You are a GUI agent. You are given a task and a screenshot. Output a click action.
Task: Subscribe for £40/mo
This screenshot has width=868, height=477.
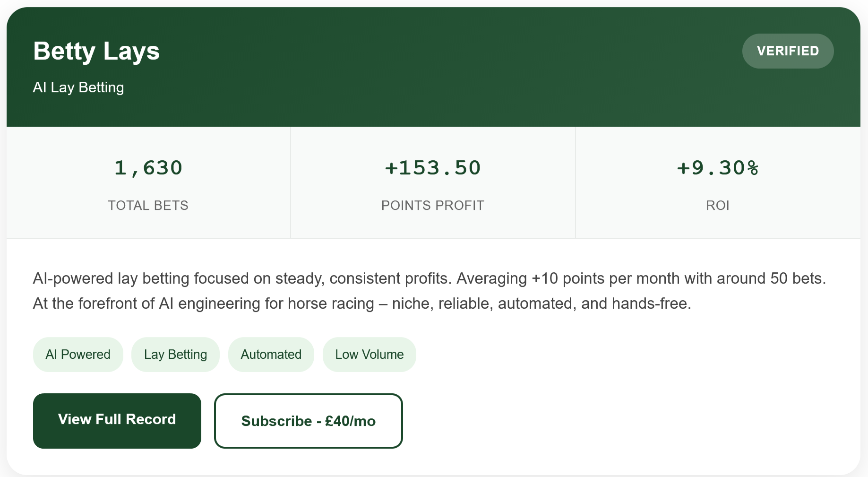click(x=308, y=421)
